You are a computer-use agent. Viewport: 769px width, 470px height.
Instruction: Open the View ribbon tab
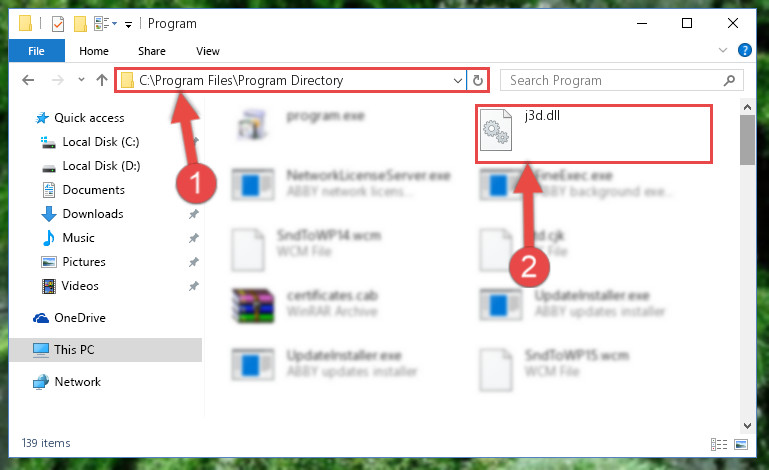207,51
